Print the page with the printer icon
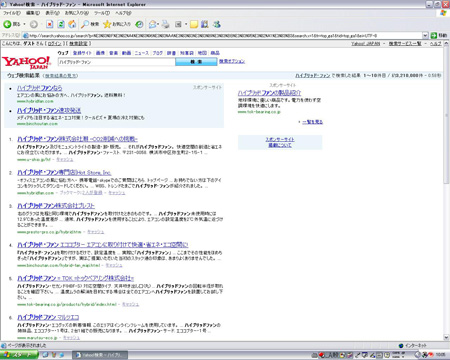 tap(166, 24)
